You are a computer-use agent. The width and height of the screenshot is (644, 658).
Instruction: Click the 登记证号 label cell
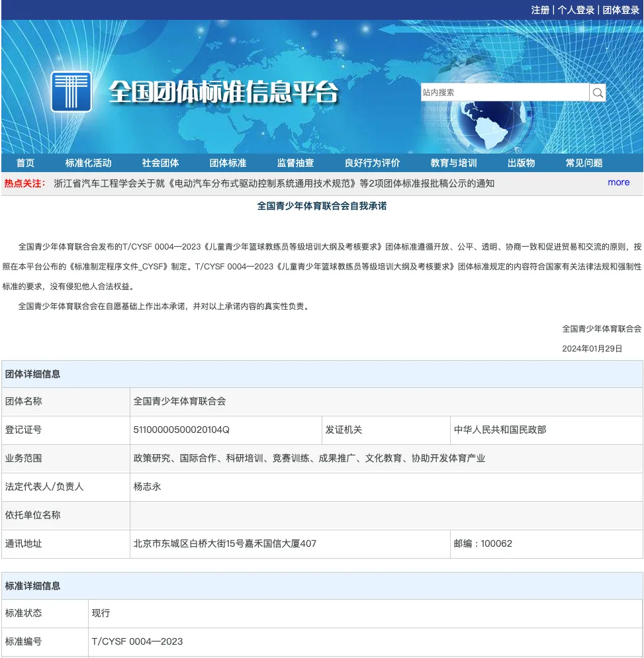point(66,430)
